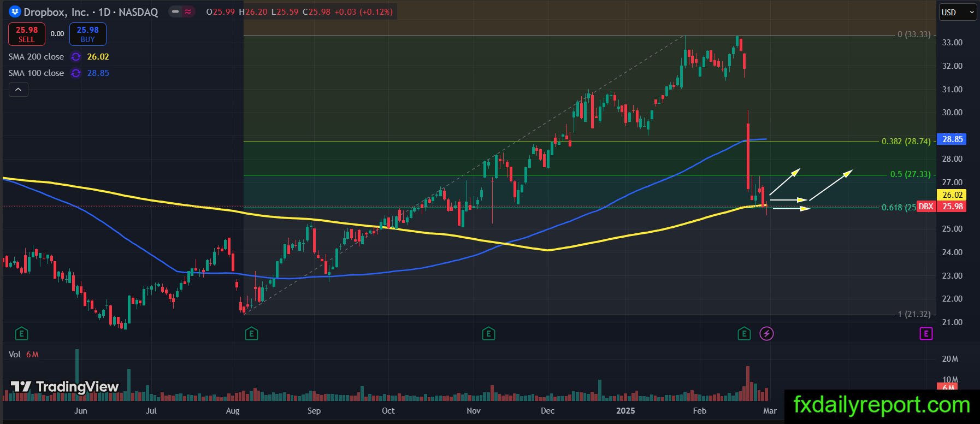Click the 0.00 spread value
980x424 pixels.
[x=57, y=34]
